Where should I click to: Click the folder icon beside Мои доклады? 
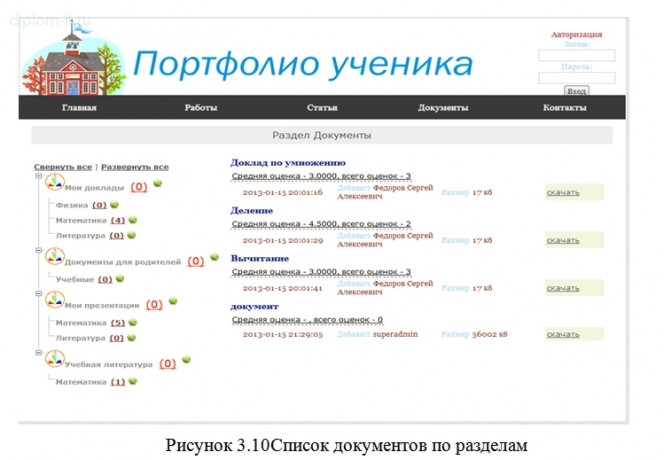coord(55,182)
